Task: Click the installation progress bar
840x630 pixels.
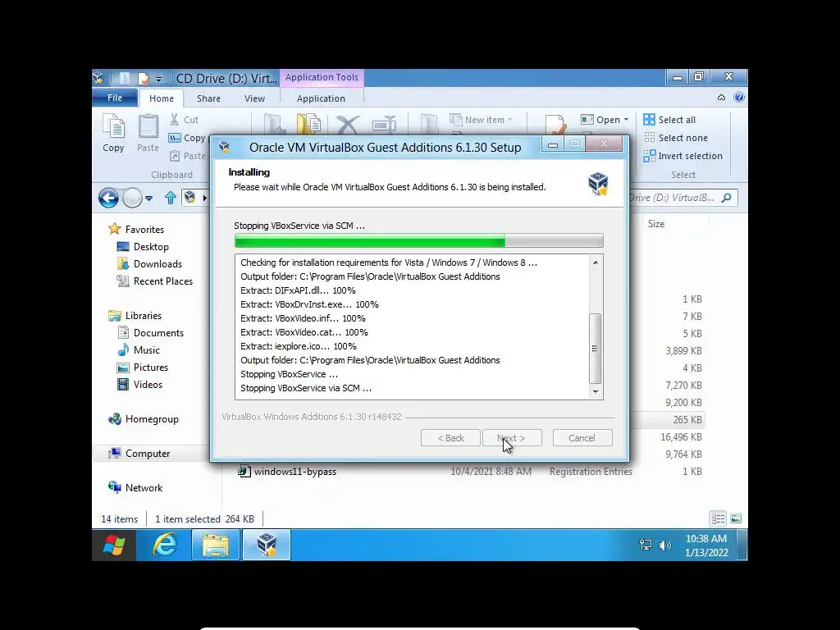Action: coord(418,240)
